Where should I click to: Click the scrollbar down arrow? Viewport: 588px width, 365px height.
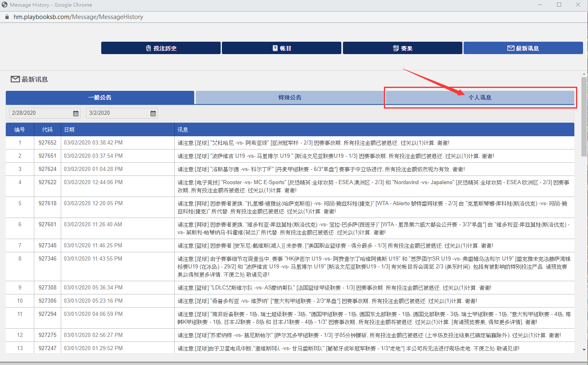pos(584,350)
